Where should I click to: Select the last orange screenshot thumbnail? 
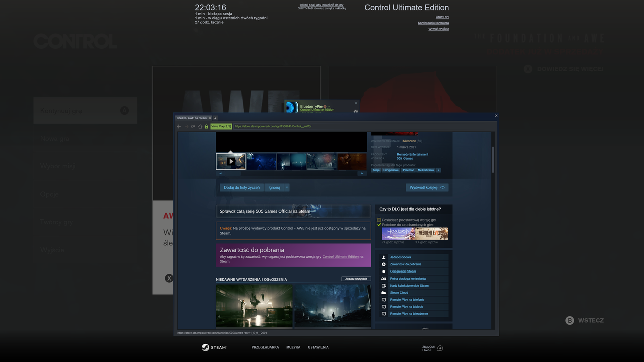pos(352,161)
